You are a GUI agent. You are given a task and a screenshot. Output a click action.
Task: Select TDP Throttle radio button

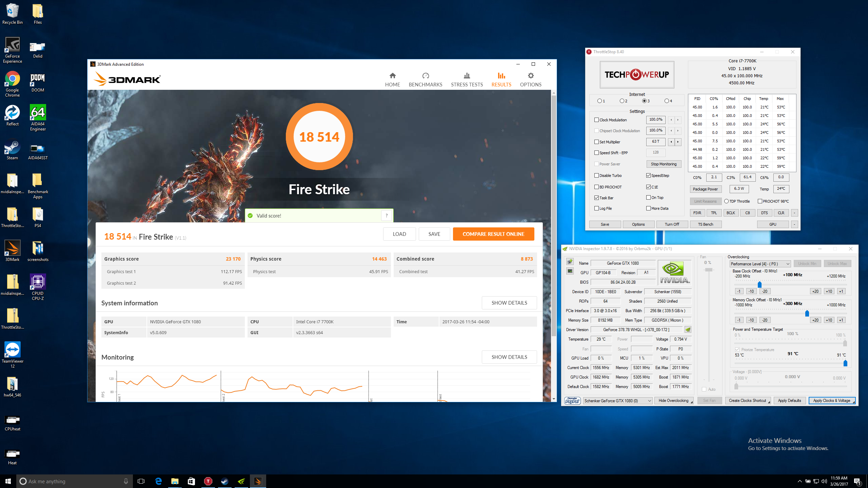point(726,201)
